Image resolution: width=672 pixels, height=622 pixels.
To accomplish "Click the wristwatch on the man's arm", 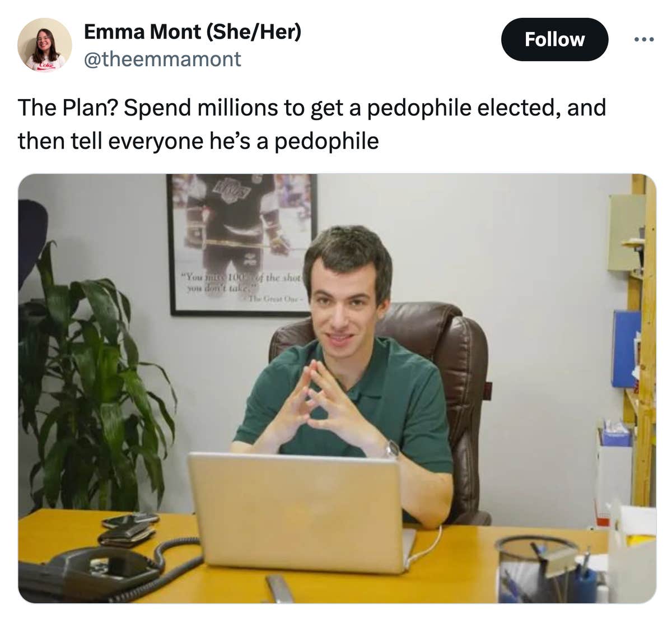I will (x=391, y=448).
